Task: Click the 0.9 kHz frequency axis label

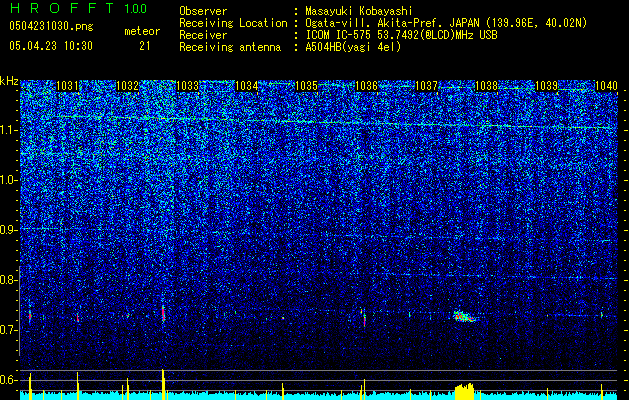Action: (8, 230)
